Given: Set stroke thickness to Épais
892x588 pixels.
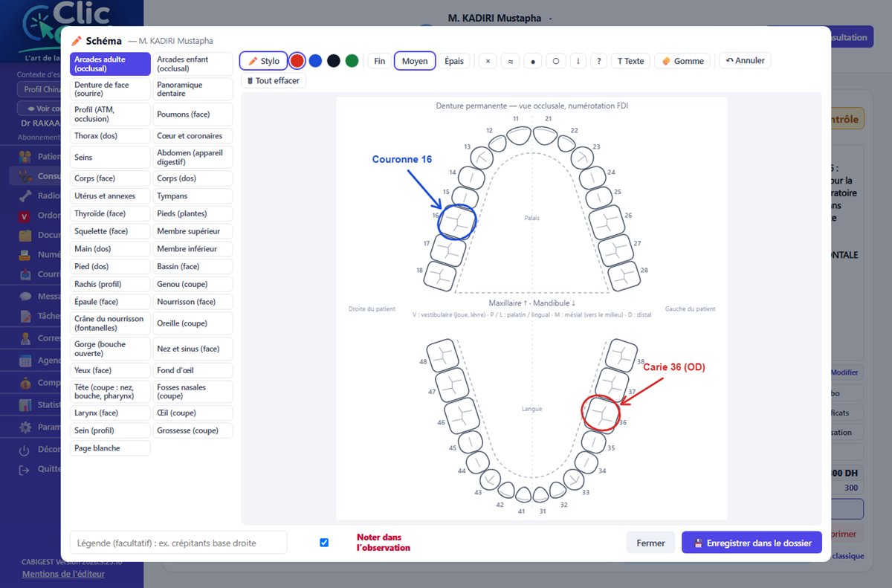Looking at the screenshot, I should (454, 61).
